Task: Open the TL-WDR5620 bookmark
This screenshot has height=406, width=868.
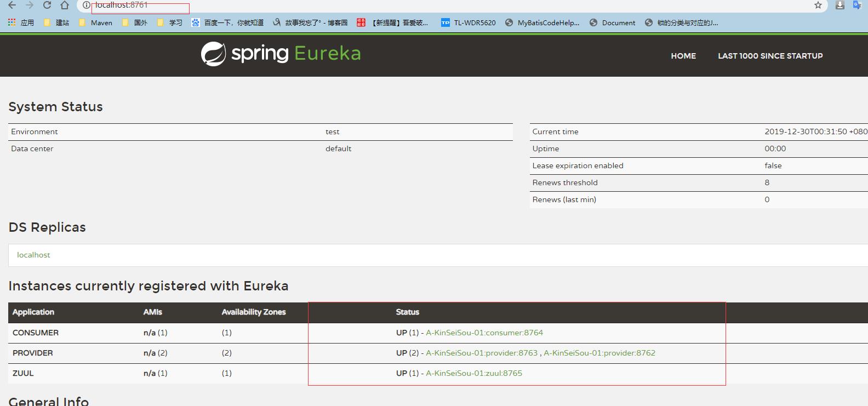Action: coord(469,22)
